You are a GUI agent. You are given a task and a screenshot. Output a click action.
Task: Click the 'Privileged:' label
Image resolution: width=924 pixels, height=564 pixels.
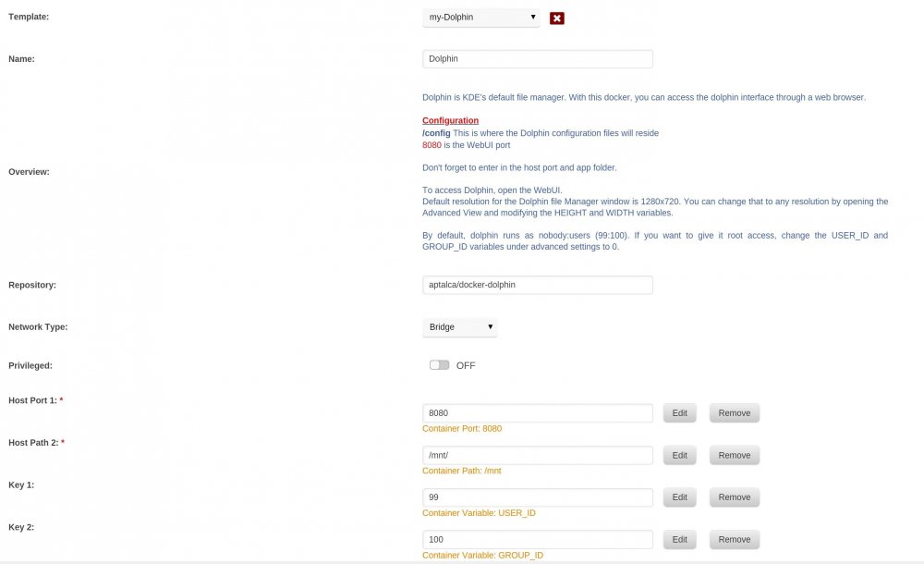pyautogui.click(x=30, y=366)
